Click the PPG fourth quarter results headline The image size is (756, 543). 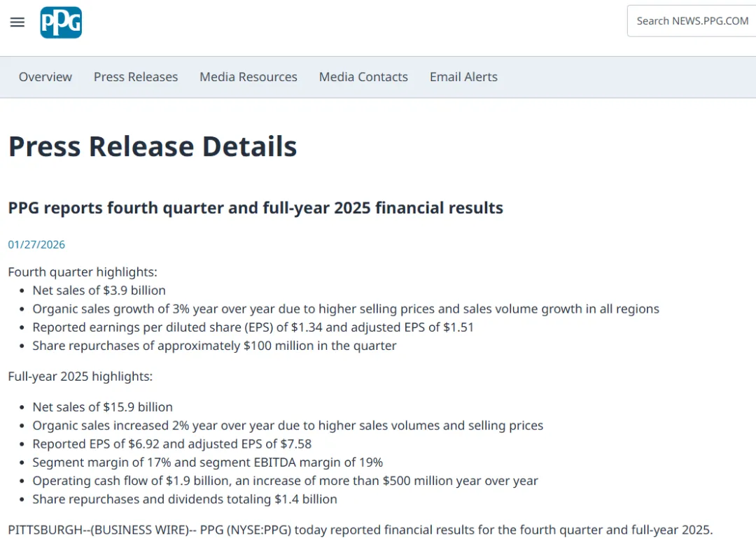(x=255, y=208)
